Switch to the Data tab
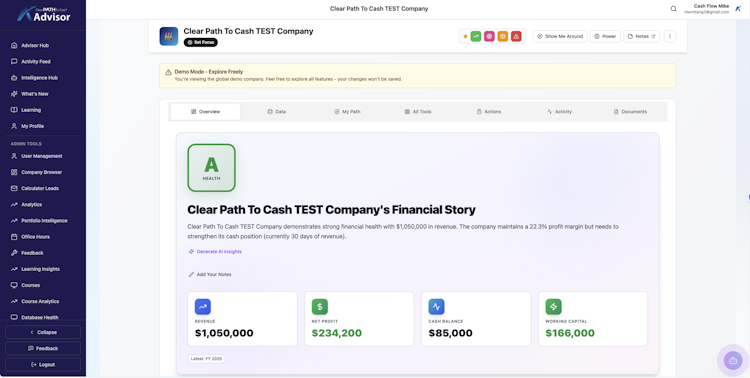Viewport: 750px width, 378px height. (x=276, y=111)
